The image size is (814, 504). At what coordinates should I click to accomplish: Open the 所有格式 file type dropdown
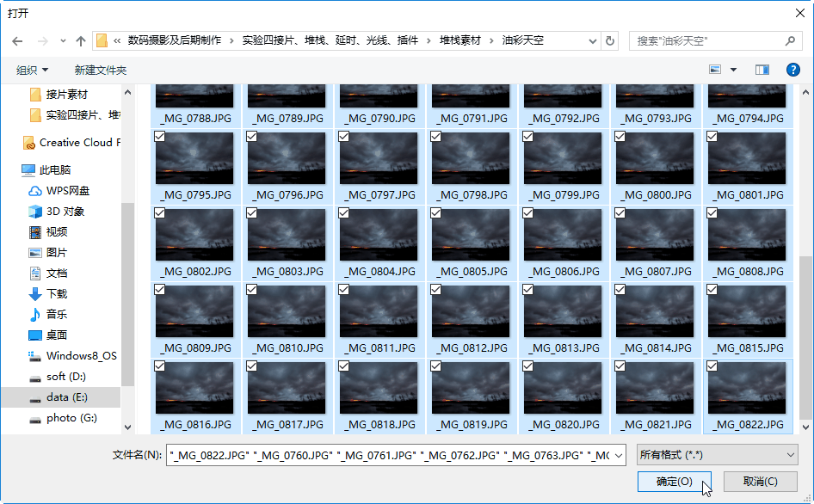point(717,454)
